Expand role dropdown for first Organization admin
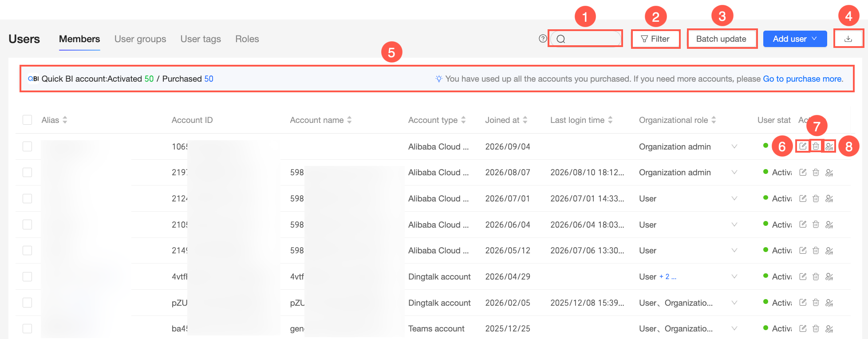 pos(734,146)
